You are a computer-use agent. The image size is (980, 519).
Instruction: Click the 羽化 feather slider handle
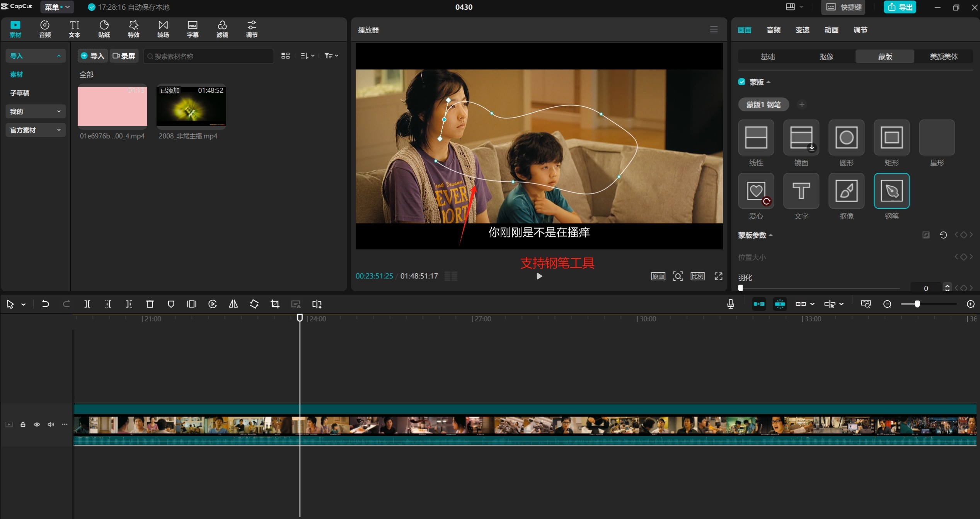point(740,288)
